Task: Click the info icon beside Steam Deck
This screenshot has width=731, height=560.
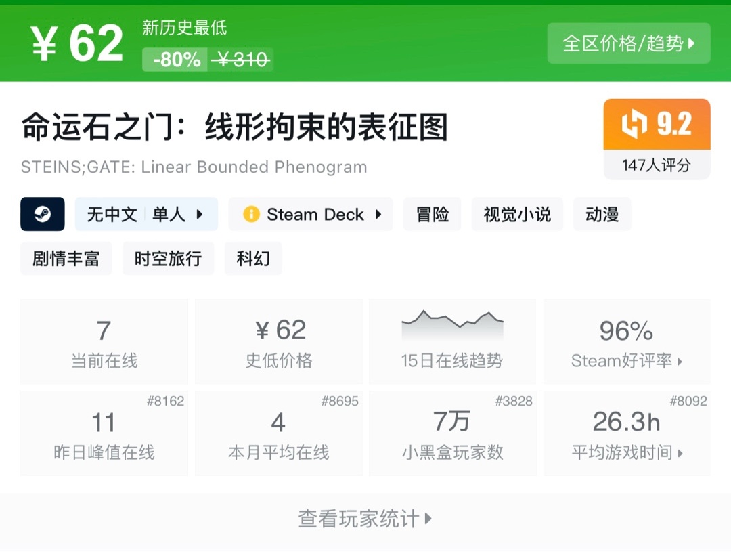Action: 250,214
